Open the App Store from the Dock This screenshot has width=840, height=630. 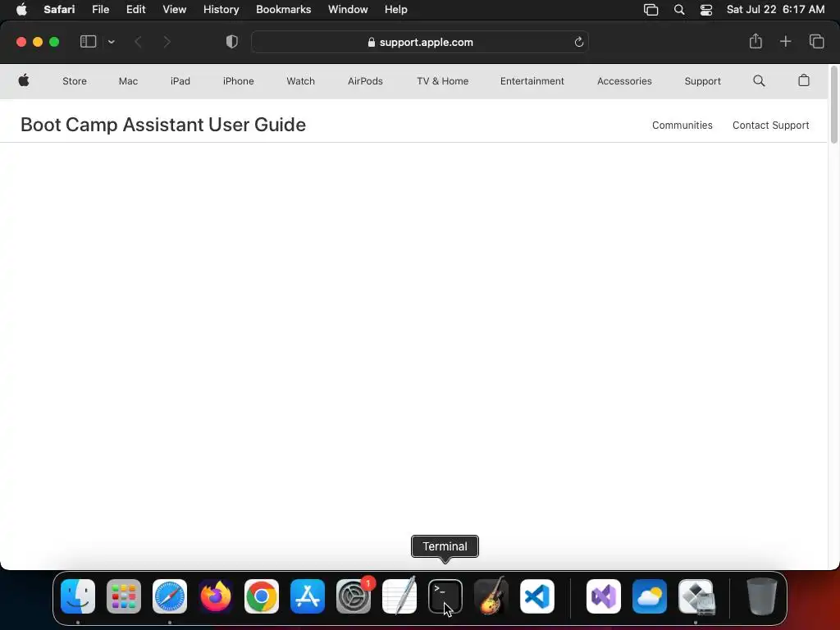pos(308,596)
